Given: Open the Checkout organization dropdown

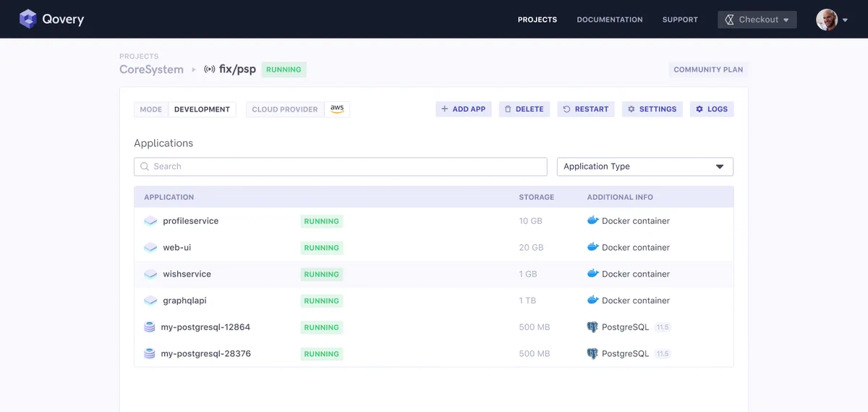Looking at the screenshot, I should [757, 20].
